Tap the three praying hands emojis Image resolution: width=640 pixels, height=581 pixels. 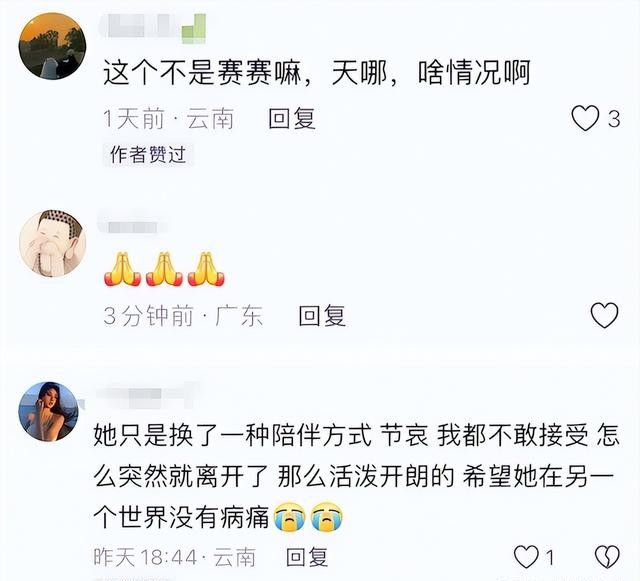pos(164,269)
